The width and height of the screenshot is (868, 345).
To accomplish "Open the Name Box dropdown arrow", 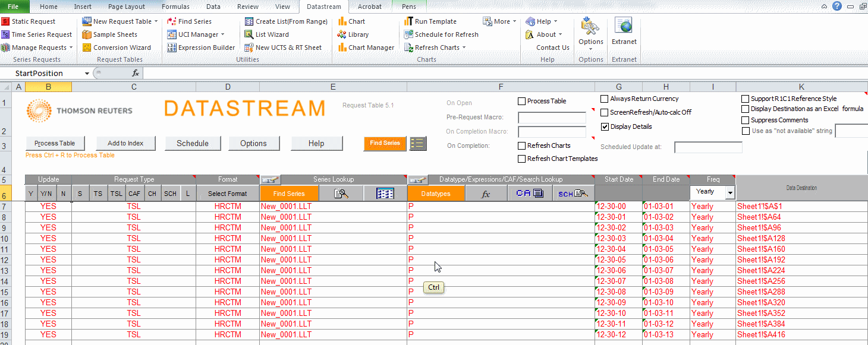I will (87, 73).
